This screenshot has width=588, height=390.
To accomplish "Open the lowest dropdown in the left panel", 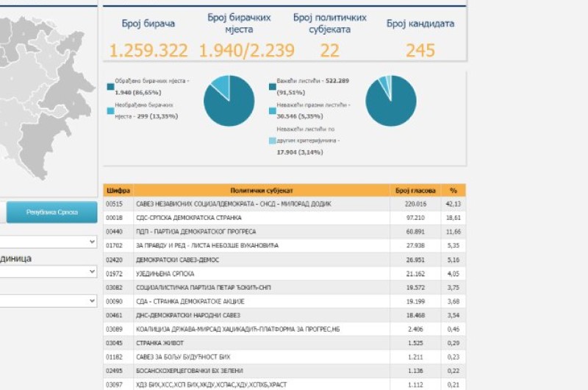I will [49, 301].
